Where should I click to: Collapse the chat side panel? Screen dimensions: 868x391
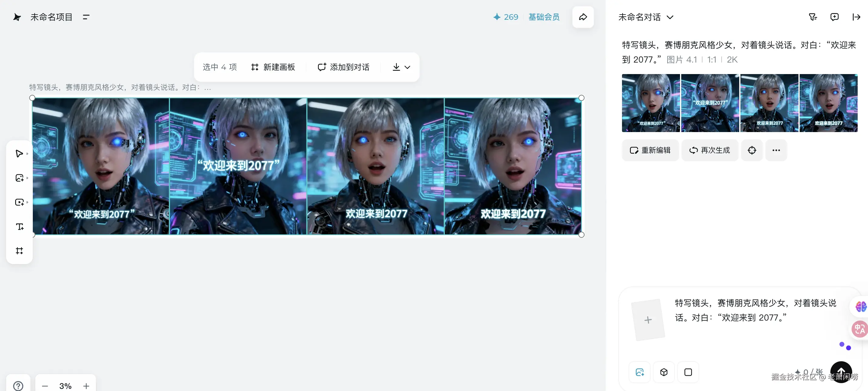856,17
